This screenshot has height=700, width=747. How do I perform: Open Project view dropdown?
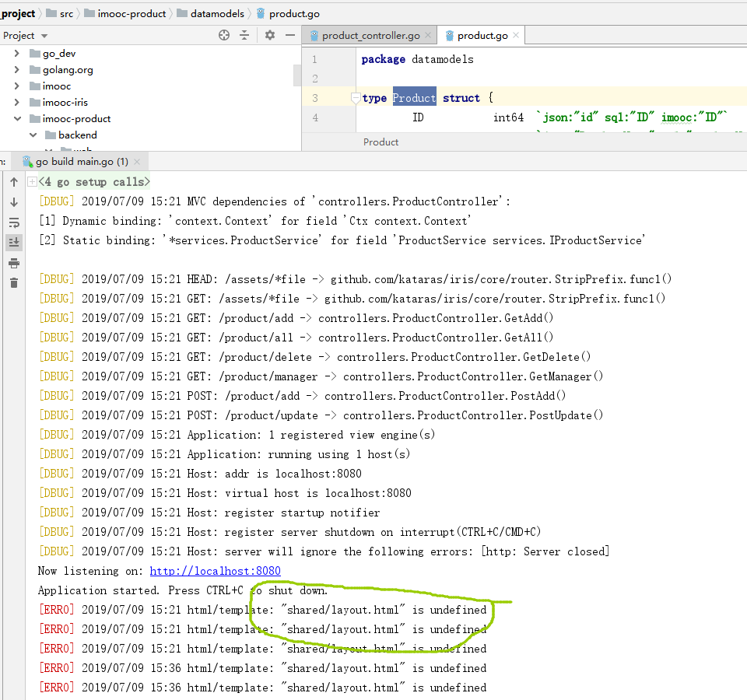[44, 37]
